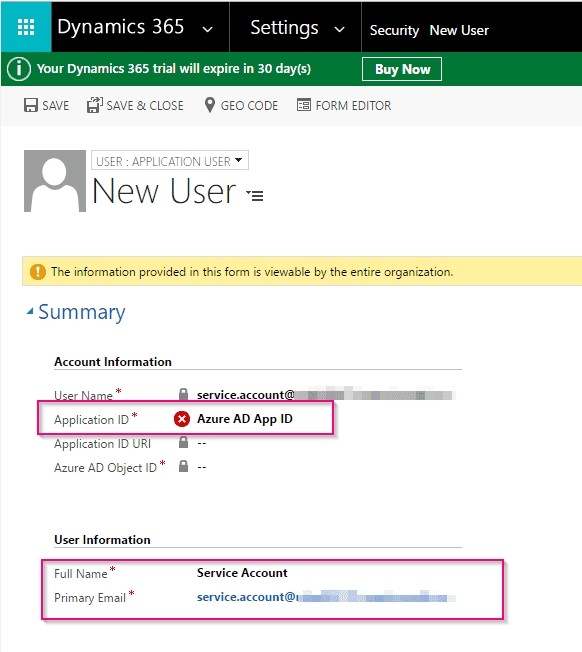
Task: Open the USER : APPLICATION USER form selector
Action: [x=170, y=160]
